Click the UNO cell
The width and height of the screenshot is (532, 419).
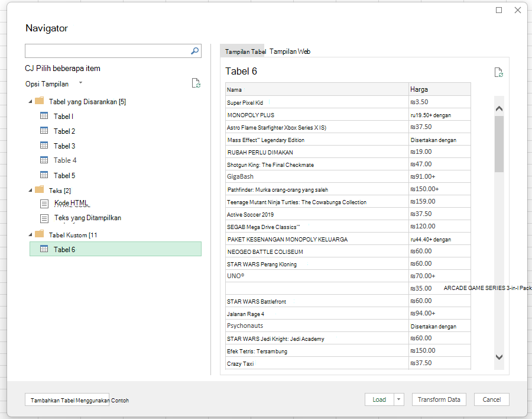[317, 276]
